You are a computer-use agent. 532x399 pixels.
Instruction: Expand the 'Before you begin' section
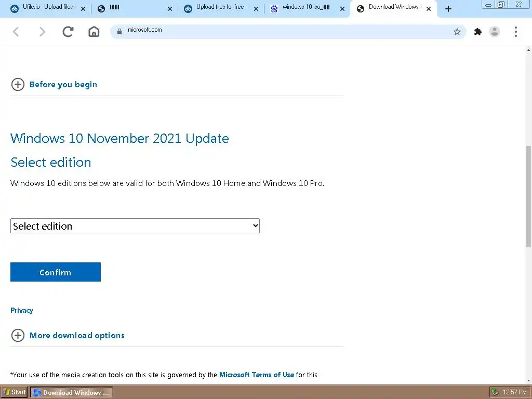(63, 85)
